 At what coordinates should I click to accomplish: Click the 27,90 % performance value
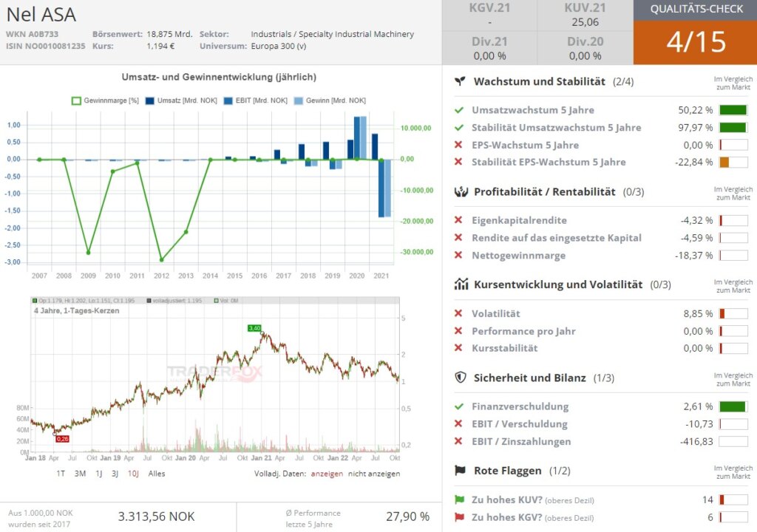(407, 516)
